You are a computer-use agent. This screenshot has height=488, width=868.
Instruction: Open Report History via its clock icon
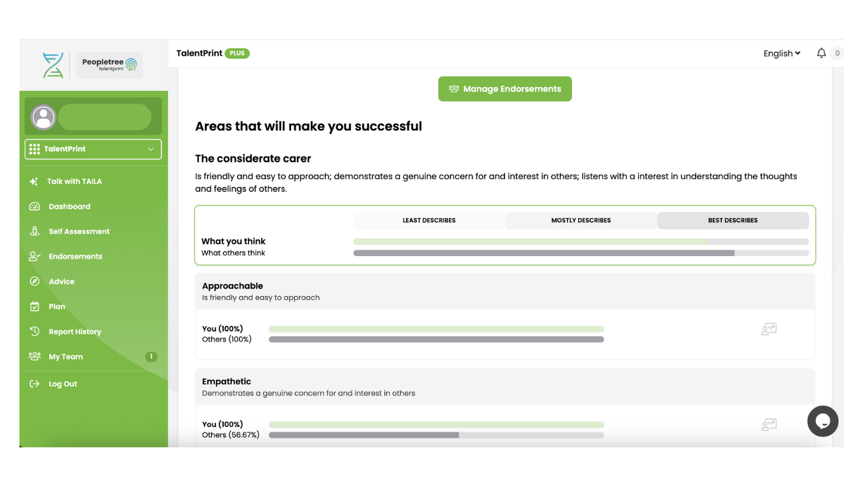(x=34, y=331)
